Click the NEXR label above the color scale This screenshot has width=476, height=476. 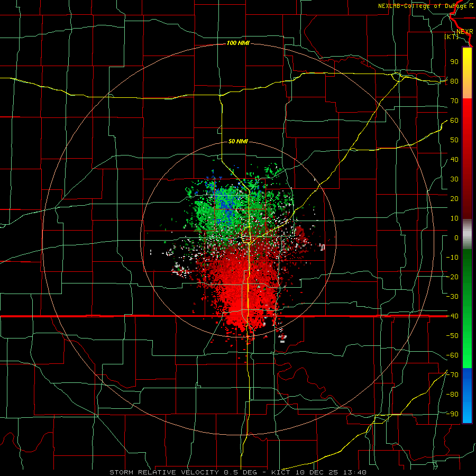[464, 32]
